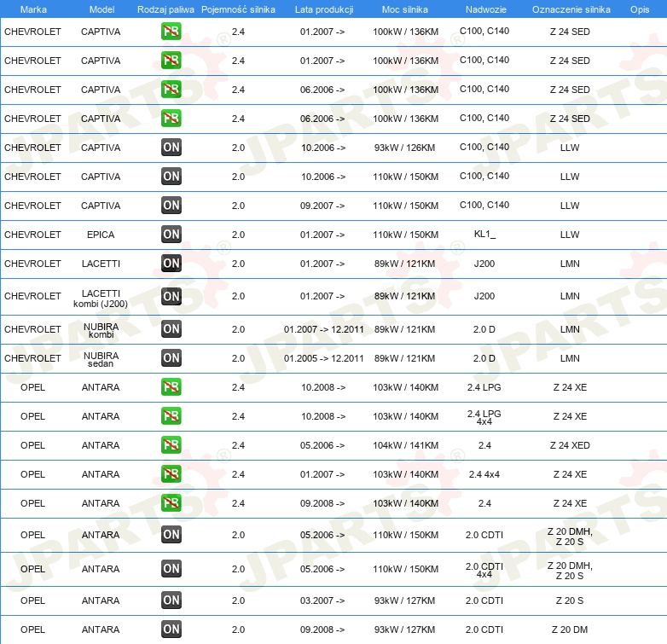Click the Nadwozie column header

pos(486,9)
